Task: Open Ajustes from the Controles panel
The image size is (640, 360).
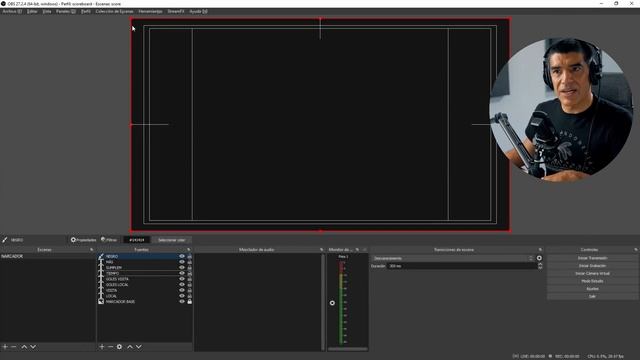Action: 592,289
